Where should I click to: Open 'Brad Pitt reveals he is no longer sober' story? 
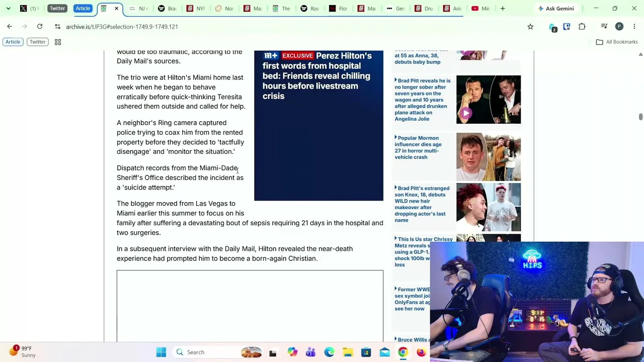[424, 100]
